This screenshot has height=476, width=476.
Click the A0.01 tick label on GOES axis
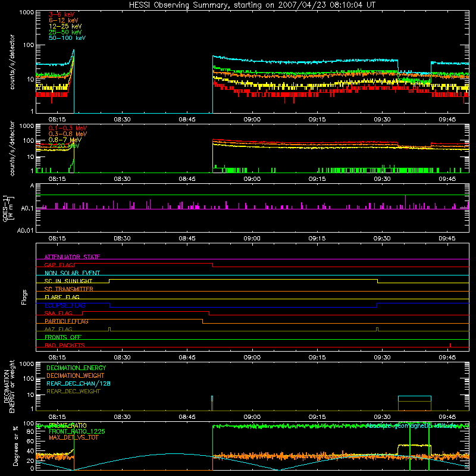coord(25,230)
